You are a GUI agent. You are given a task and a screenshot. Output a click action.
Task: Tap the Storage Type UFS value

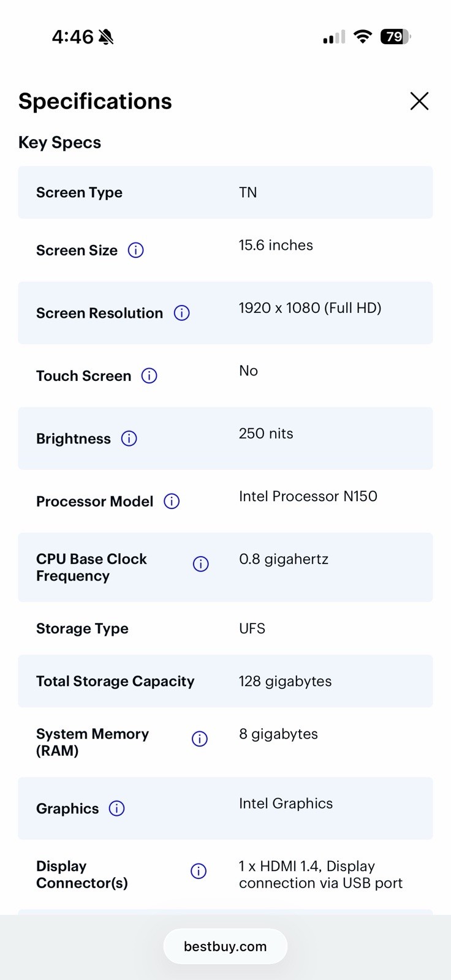(x=252, y=628)
